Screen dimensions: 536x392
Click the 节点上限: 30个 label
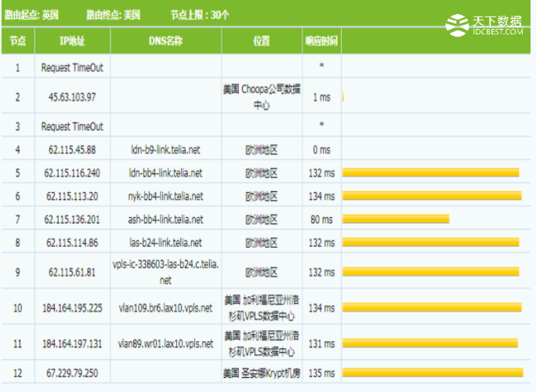(200, 15)
